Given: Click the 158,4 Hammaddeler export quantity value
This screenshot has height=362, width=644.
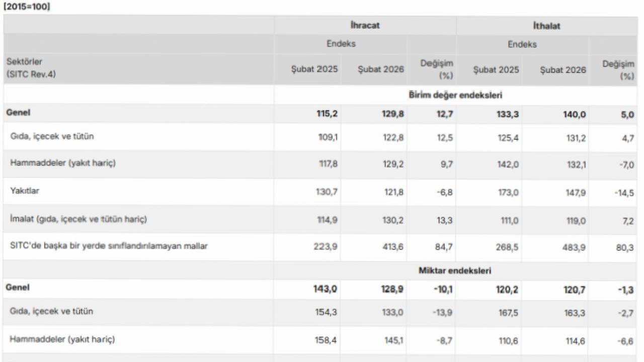Looking at the screenshot, I should [x=327, y=340].
